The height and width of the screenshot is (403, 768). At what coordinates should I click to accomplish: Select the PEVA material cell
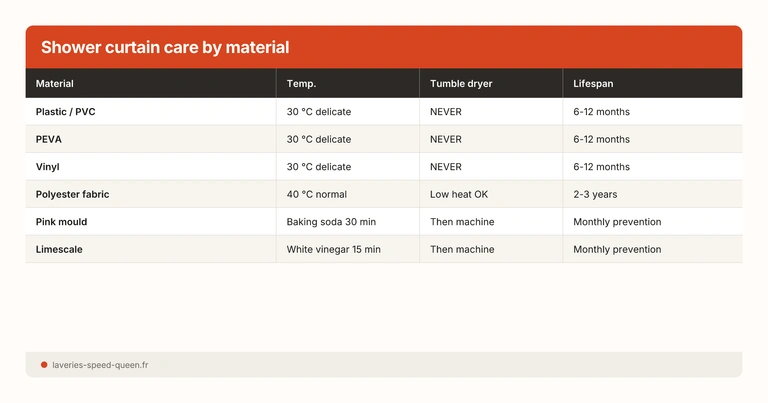[49, 139]
